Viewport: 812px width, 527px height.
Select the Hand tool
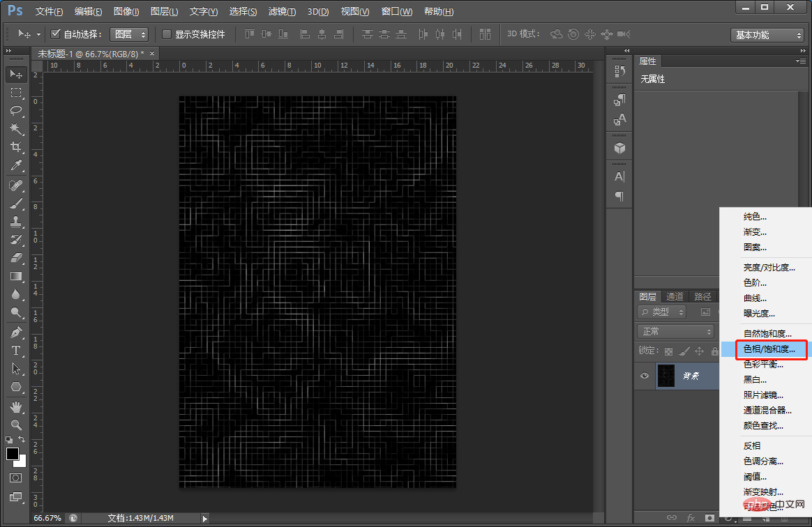pos(16,407)
